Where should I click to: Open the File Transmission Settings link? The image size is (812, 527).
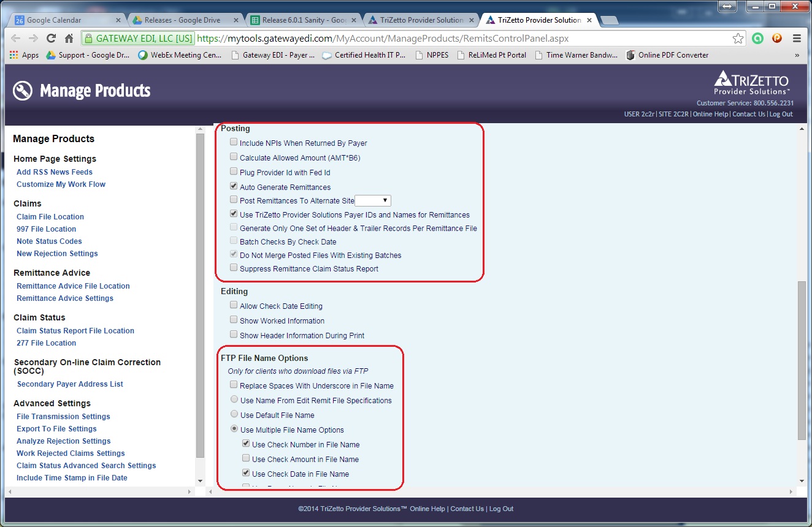click(63, 417)
